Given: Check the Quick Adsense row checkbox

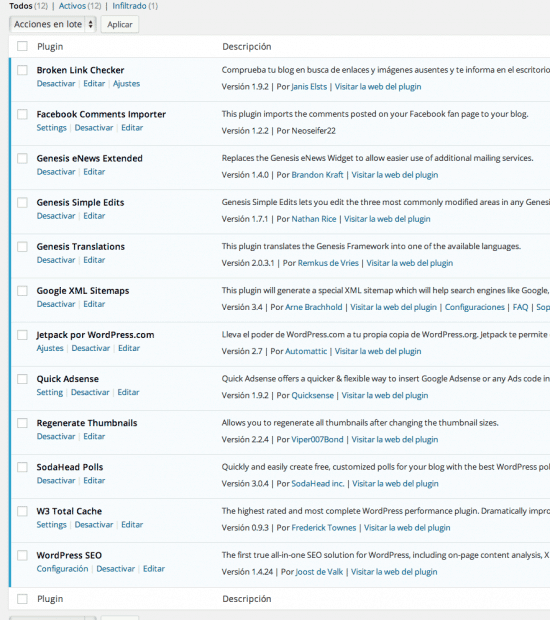Looking at the screenshot, I should pos(22,379).
